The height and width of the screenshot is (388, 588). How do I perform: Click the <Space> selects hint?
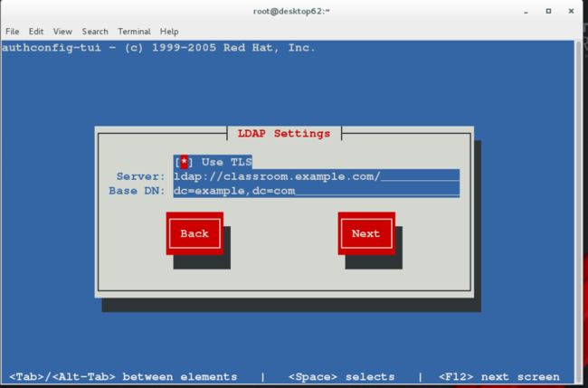(342, 376)
